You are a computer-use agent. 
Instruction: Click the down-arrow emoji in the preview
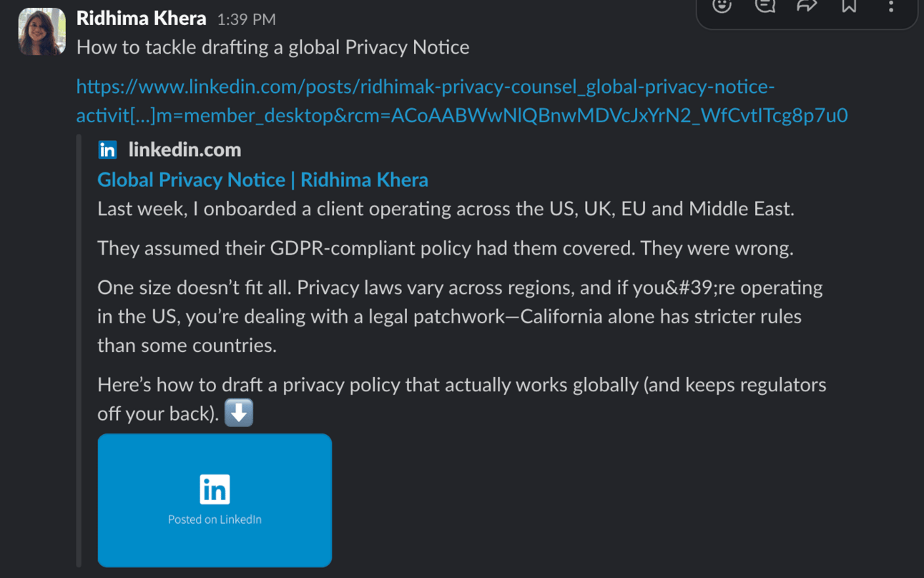tap(239, 413)
